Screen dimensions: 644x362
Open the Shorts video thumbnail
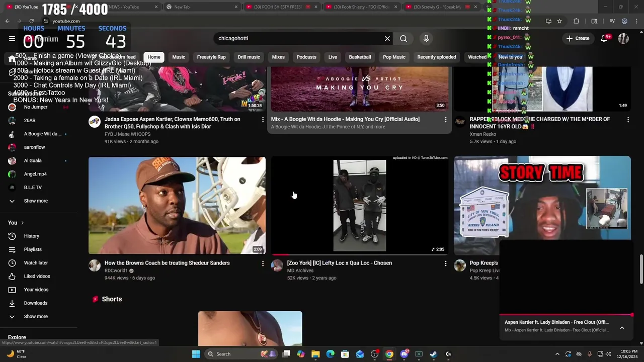tap(250, 329)
